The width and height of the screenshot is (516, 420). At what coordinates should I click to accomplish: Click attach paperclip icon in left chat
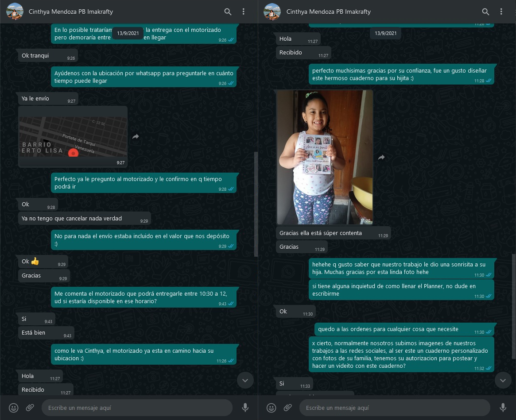[x=30, y=408]
